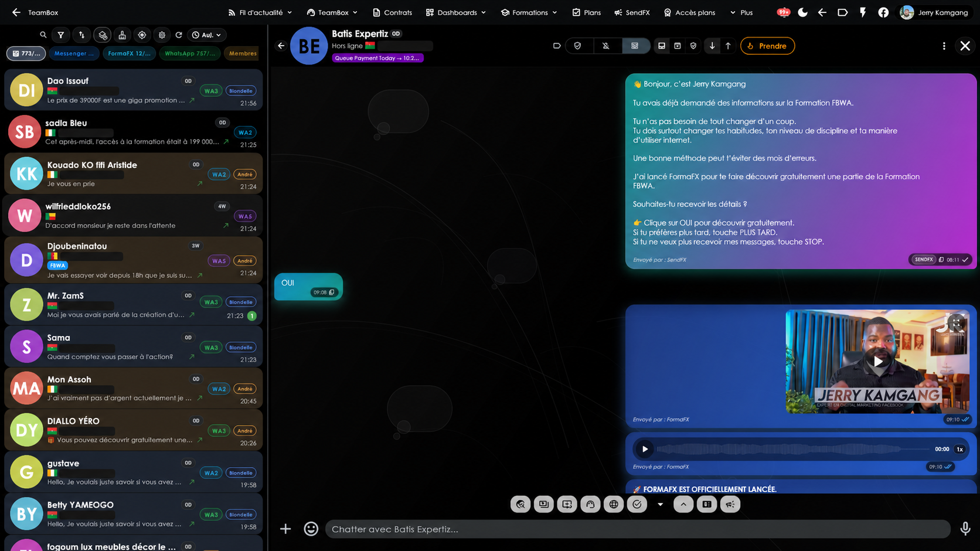This screenshot has width=980, height=551.
Task: Expand the Auj. date filter dropdown
Action: pos(207,35)
